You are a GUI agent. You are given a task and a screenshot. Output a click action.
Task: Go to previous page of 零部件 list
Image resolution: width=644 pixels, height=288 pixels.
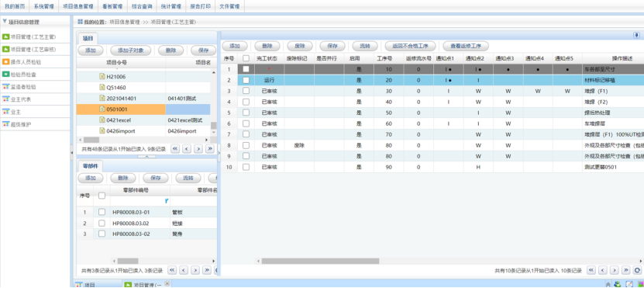(x=184, y=270)
